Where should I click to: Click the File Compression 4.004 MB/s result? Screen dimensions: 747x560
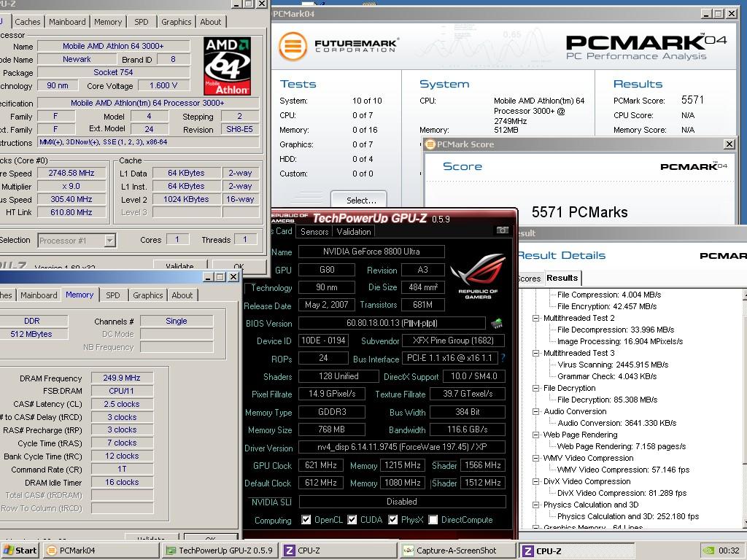(609, 295)
